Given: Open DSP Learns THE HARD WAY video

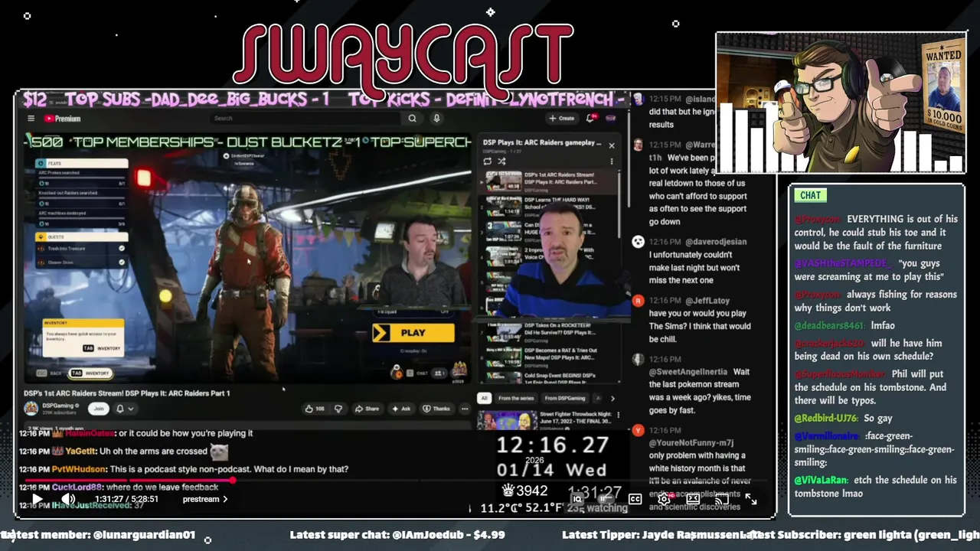Looking at the screenshot, I should [x=559, y=204].
